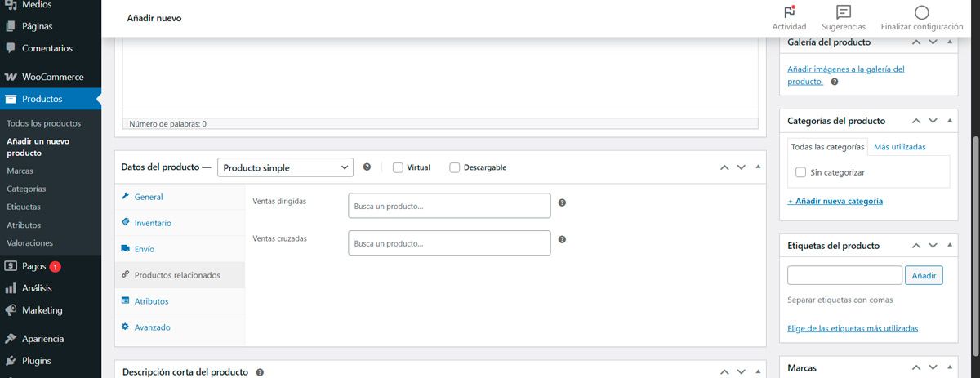Click the Productos archive icon in sidebar

11,99
